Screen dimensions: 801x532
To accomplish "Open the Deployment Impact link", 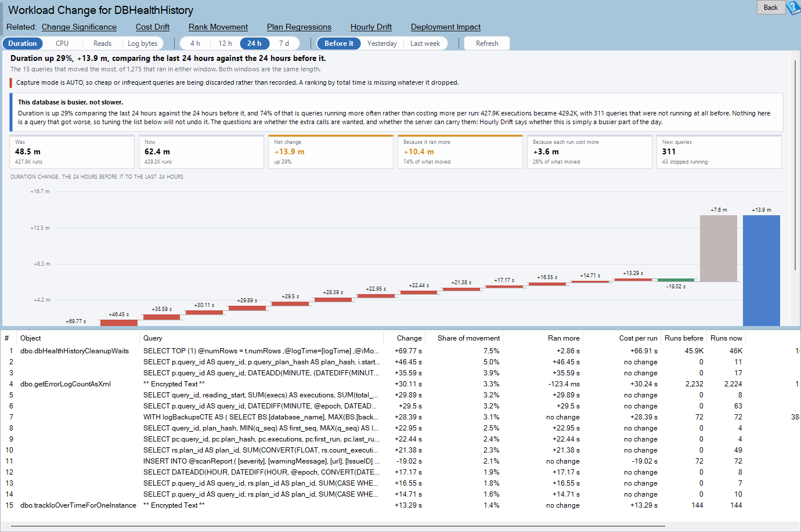I will tap(446, 27).
